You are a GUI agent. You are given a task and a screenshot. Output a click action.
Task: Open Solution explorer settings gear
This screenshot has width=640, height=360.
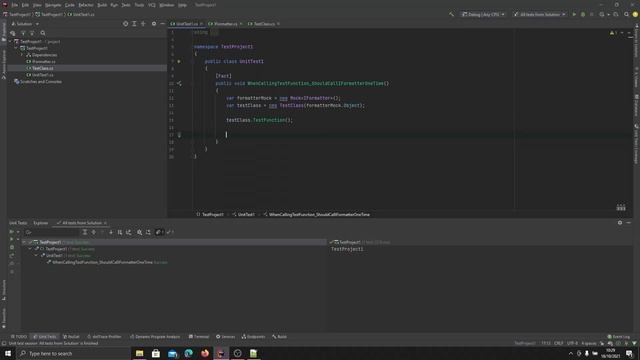154,24
